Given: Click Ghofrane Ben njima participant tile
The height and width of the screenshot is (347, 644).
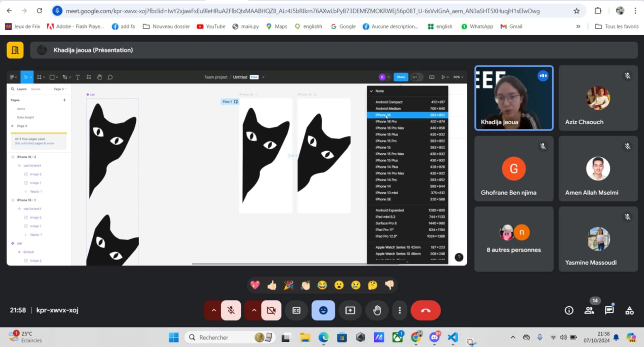Looking at the screenshot, I should (x=514, y=168).
